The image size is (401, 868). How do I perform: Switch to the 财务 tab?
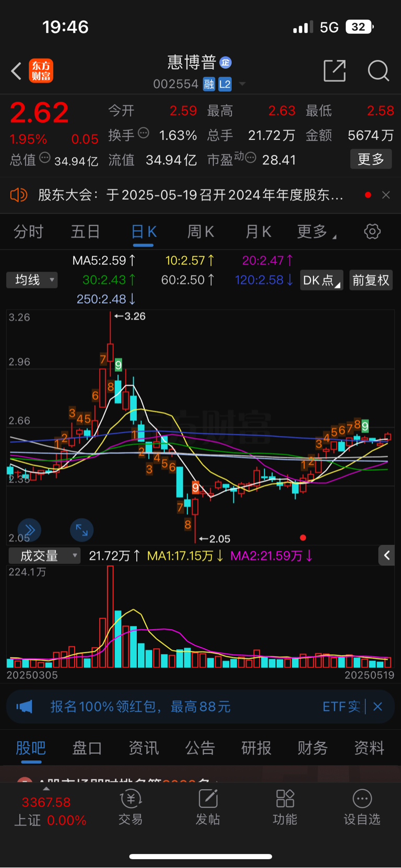(x=313, y=748)
